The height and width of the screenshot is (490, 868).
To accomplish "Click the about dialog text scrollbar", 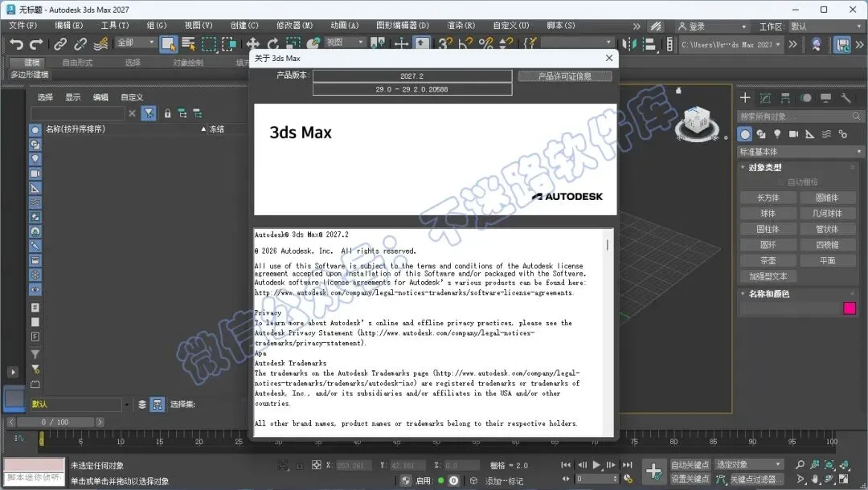I will (x=608, y=245).
